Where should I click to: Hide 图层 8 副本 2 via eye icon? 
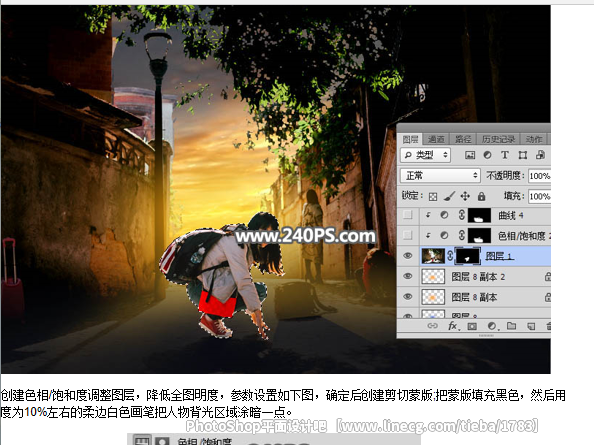(408, 276)
